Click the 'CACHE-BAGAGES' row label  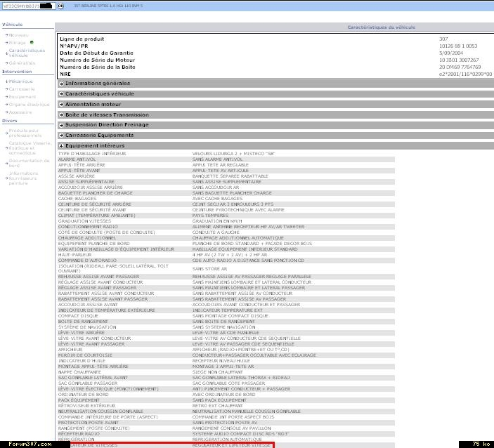click(x=77, y=199)
